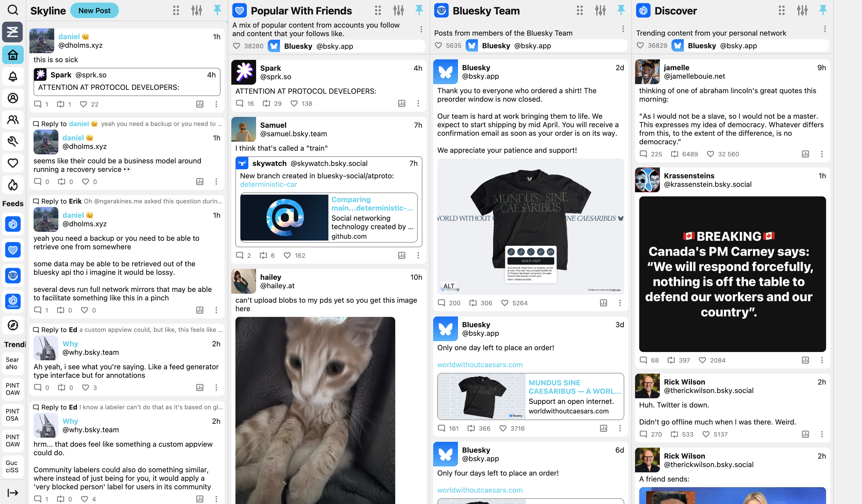Open more options on jamelle's Lincoln post
The image size is (862, 504).
pyautogui.click(x=822, y=154)
